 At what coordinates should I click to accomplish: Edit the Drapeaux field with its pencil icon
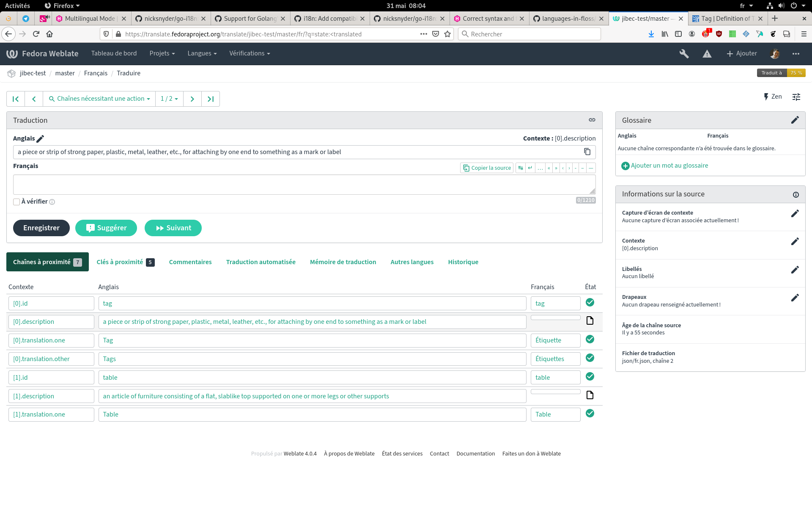tap(796, 298)
